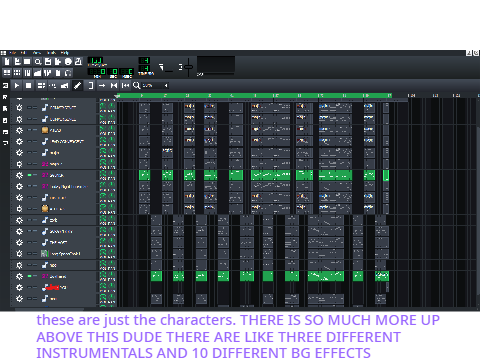Viewport: 480px width, 360px height.
Task: Open the File menu
Action: (x=13, y=53)
